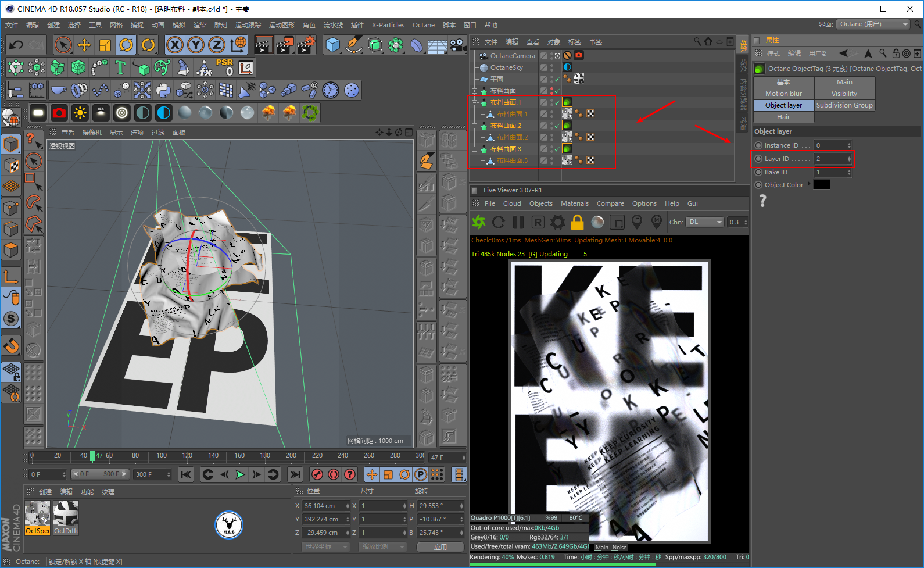This screenshot has height=568, width=924.
Task: Toggle the Layer ID animation radio dot
Action: [758, 159]
